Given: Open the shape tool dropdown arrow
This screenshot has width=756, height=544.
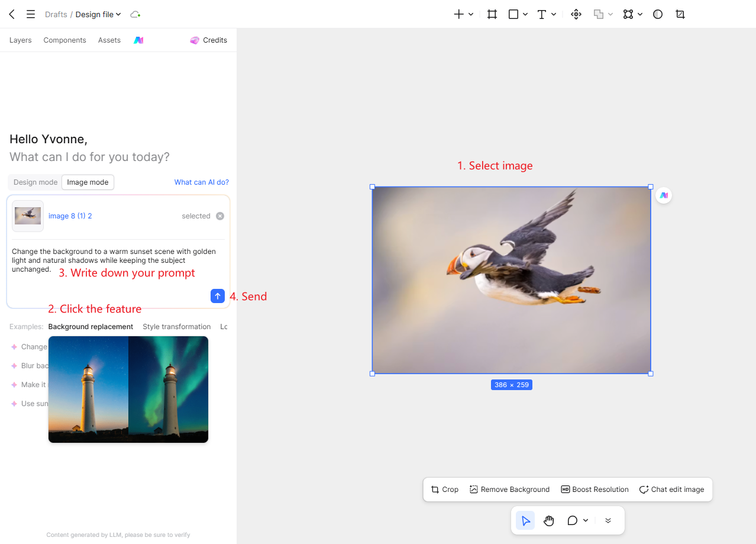Looking at the screenshot, I should [x=525, y=14].
